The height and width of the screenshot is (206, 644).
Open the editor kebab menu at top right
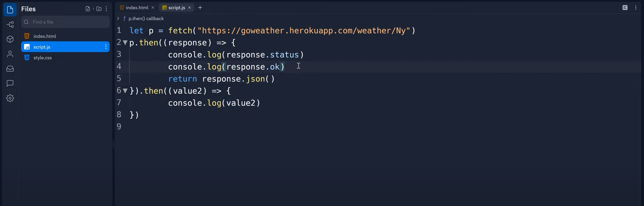pyautogui.click(x=636, y=7)
